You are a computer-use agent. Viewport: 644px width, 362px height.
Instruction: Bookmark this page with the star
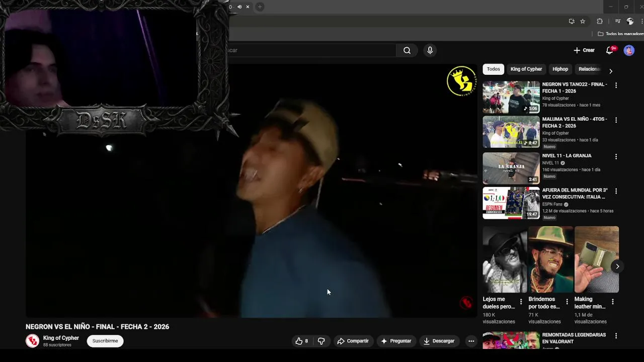(583, 21)
